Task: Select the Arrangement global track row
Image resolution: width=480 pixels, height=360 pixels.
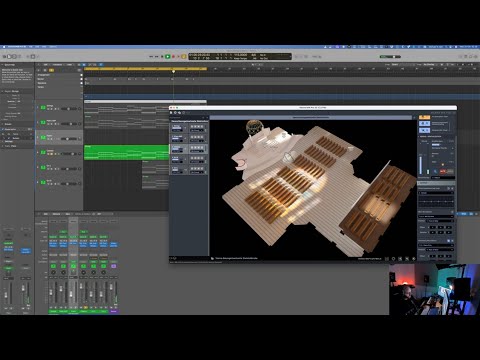Action: tap(59, 75)
